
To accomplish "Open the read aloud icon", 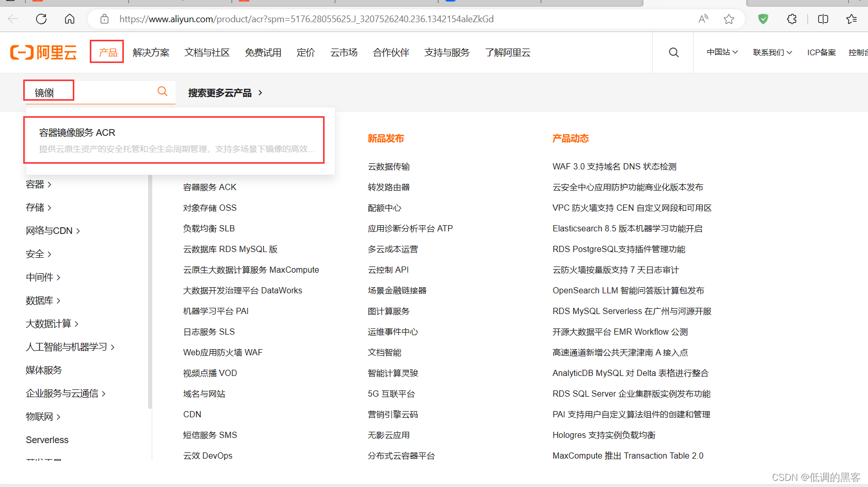I will pyautogui.click(x=703, y=19).
